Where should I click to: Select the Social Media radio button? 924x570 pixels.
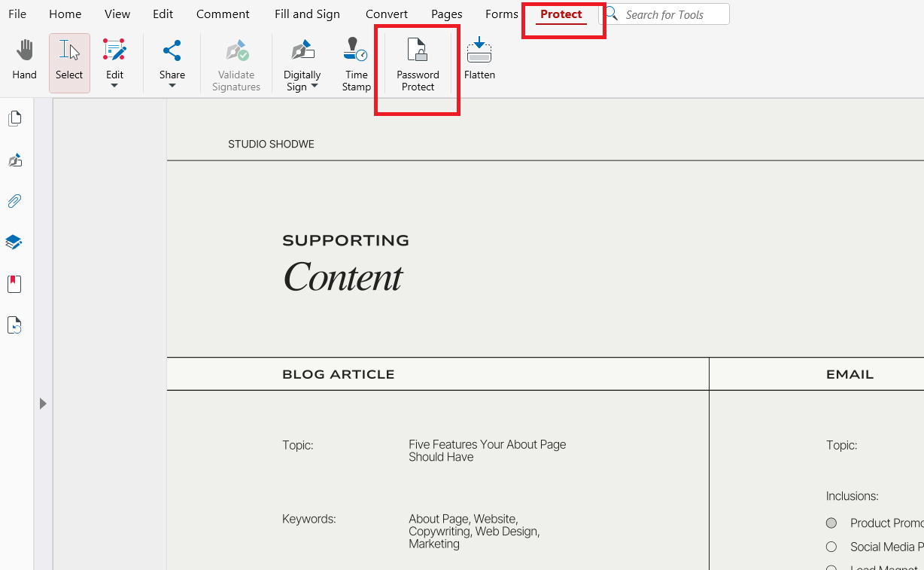click(x=831, y=547)
